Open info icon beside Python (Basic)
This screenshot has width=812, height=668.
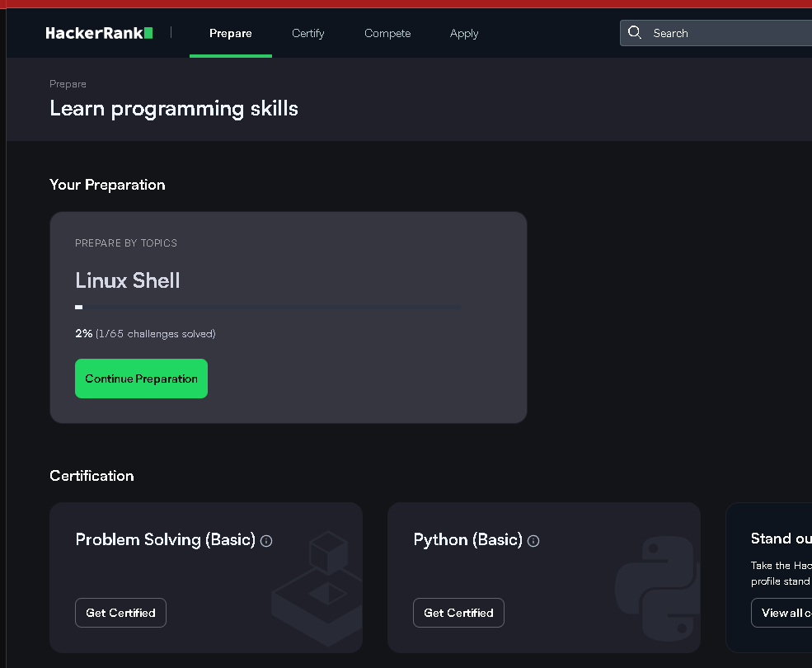[533, 541]
